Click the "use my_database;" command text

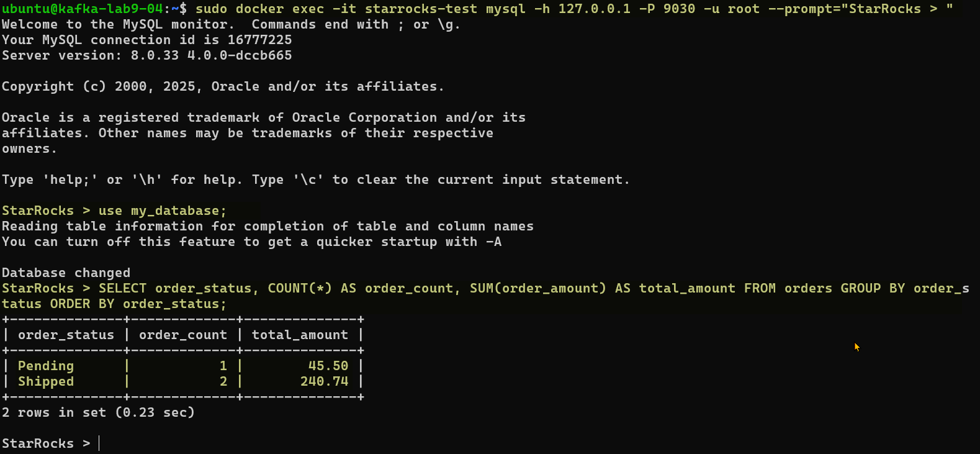tap(163, 211)
